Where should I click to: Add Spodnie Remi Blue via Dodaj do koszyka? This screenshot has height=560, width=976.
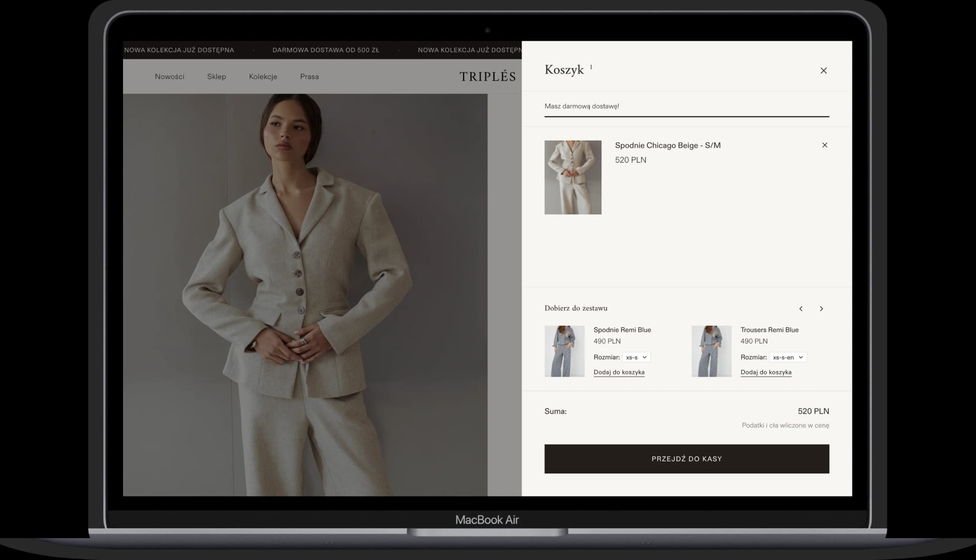click(x=619, y=372)
